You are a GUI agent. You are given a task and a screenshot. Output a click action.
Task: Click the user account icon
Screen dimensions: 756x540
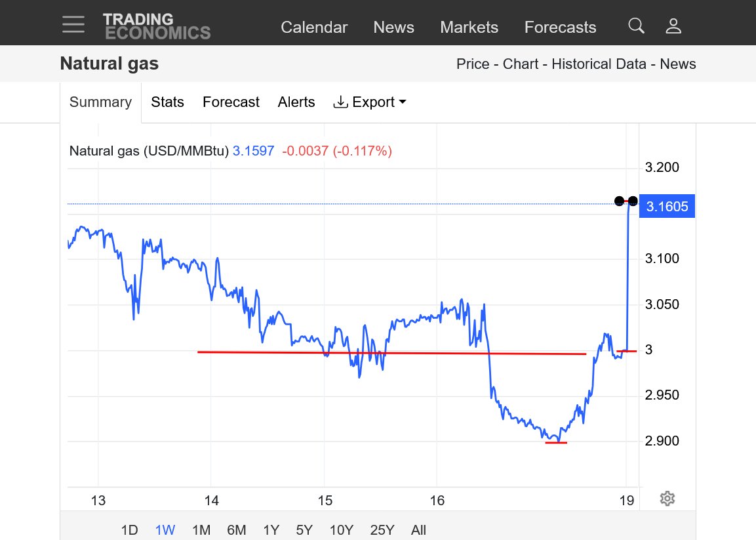[x=673, y=26]
